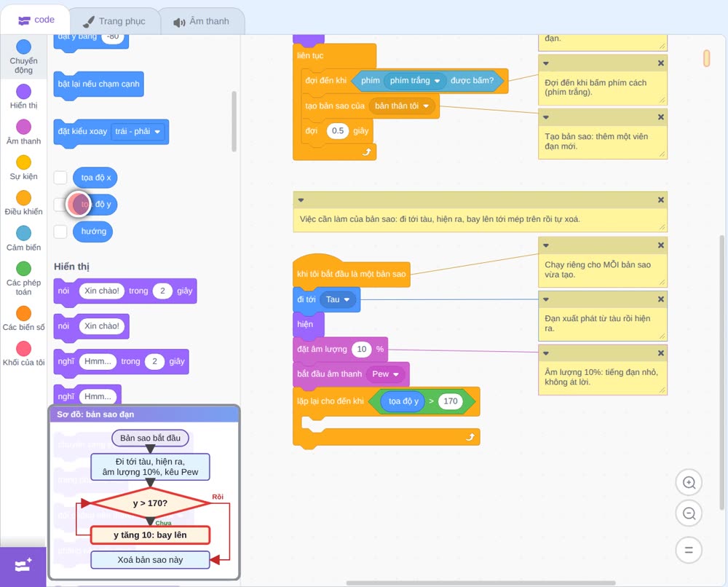The height and width of the screenshot is (587, 728).
Task: Click the 'khi tôi bắt đầu là một bản sao' hat block
Action: [x=351, y=274]
